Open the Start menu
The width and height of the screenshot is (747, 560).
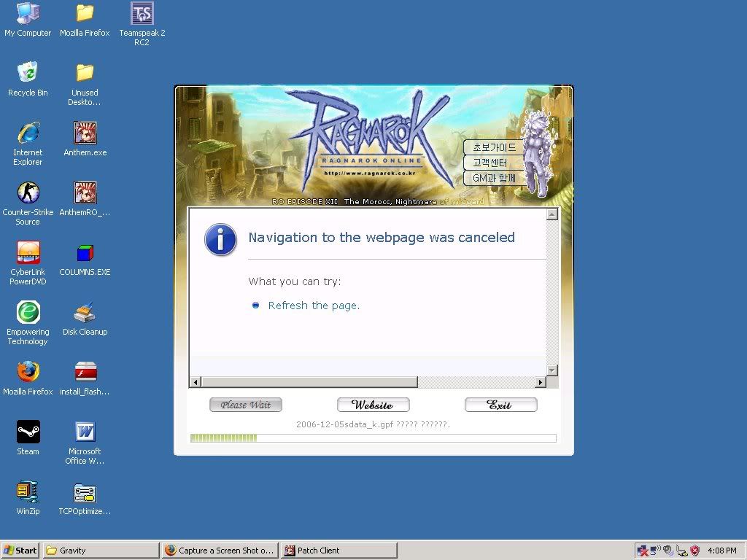[20, 551]
